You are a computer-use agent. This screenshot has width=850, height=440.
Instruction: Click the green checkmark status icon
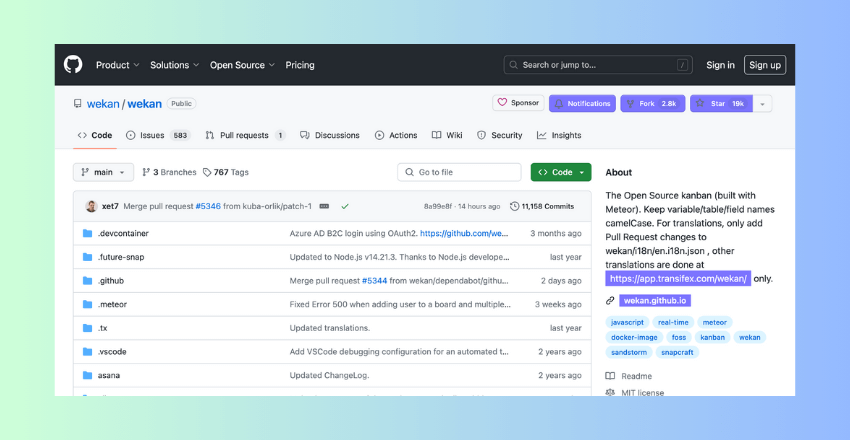click(345, 206)
